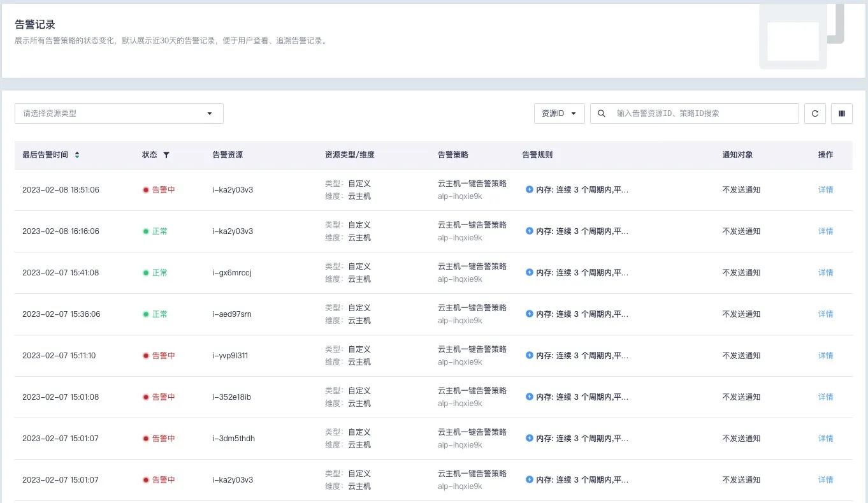The height and width of the screenshot is (503, 868).
Task: Click the resource type dropdown caret arrow
Action: click(x=210, y=113)
